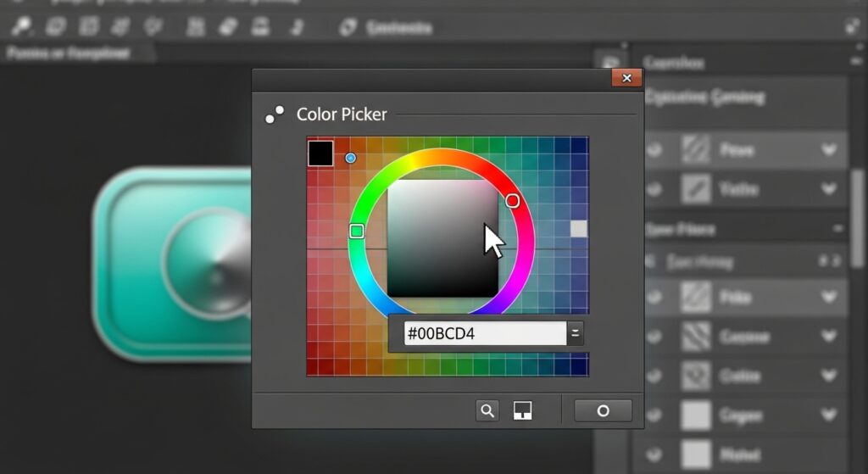Collapse the middle section using its minus icon

837,228
